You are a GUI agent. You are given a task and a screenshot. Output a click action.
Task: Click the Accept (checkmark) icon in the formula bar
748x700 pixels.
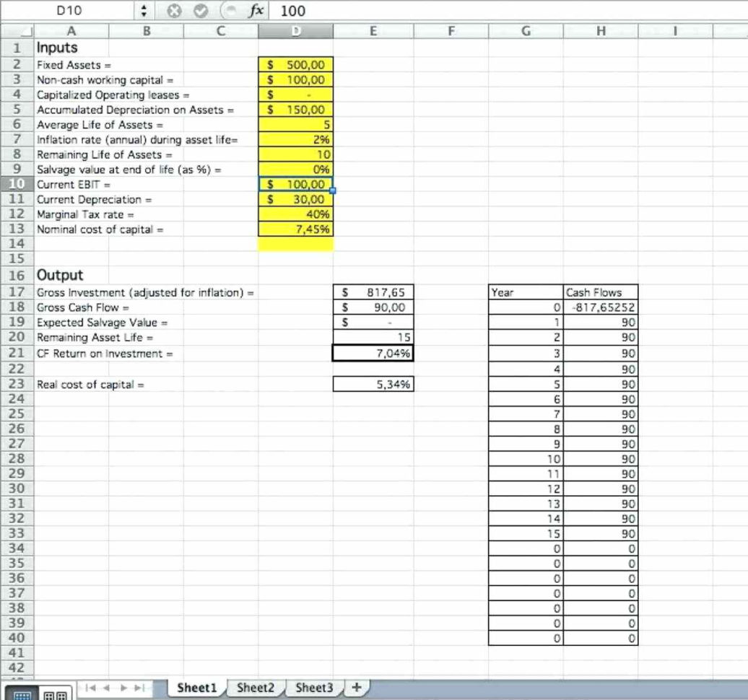[200, 11]
